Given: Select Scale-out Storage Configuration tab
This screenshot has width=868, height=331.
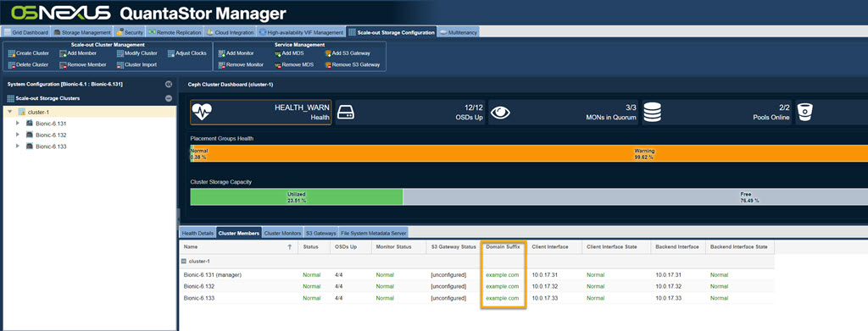Looking at the screenshot, I should coord(392,33).
